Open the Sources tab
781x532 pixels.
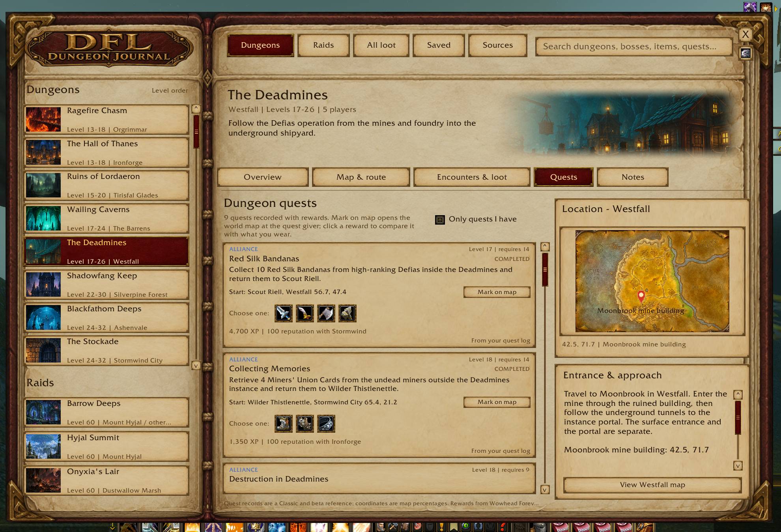coord(498,45)
